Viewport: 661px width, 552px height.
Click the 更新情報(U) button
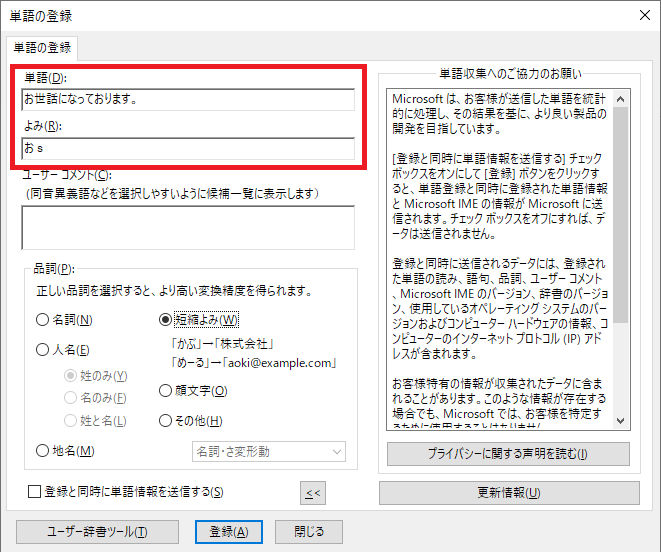509,493
